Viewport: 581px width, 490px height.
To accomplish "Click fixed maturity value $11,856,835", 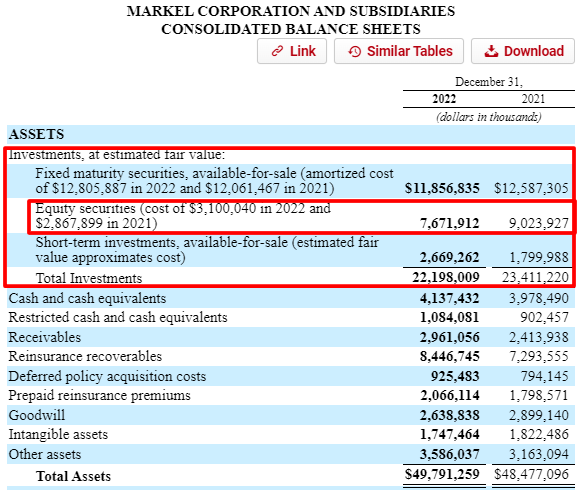I will pyautogui.click(x=442, y=188).
